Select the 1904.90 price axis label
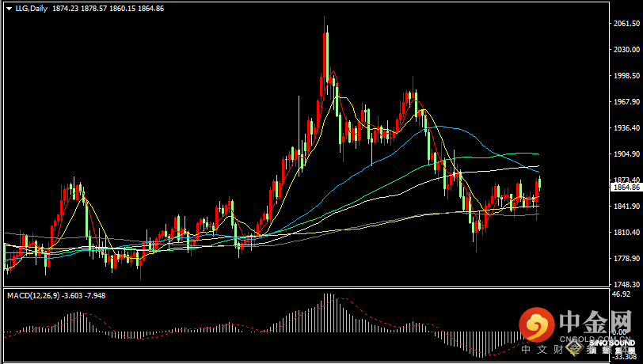This screenshot has height=364, width=643. 626,154
